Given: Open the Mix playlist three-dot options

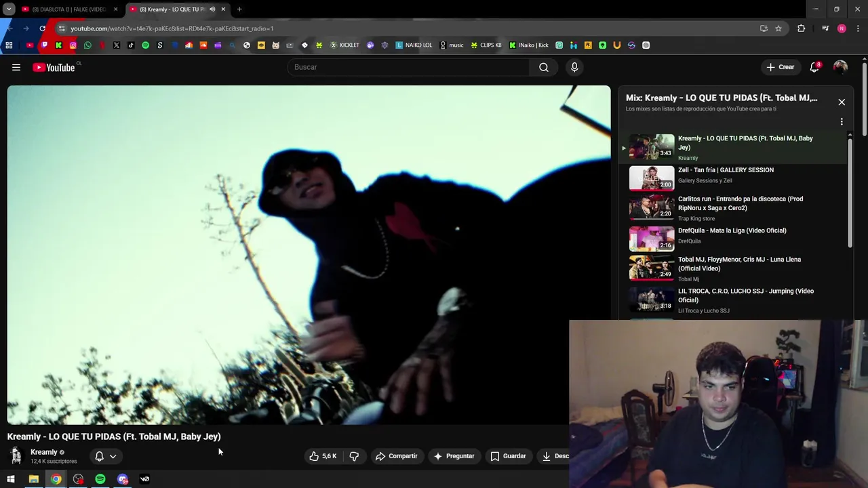Looking at the screenshot, I should [842, 122].
